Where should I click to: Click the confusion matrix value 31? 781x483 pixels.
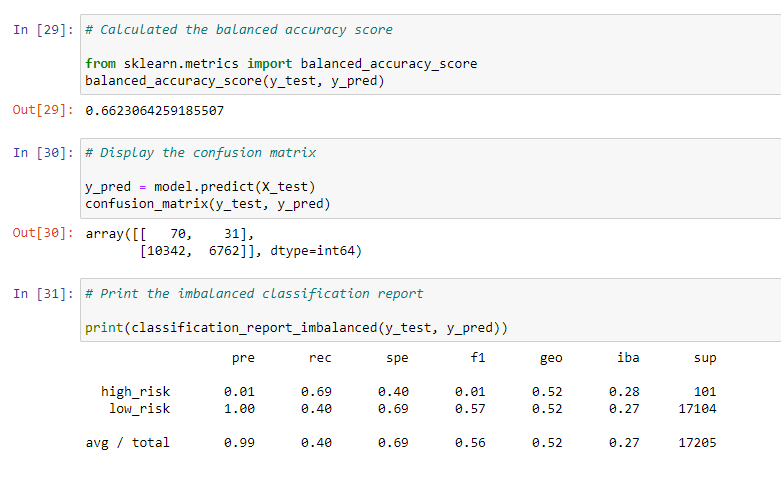pyautogui.click(x=232, y=234)
